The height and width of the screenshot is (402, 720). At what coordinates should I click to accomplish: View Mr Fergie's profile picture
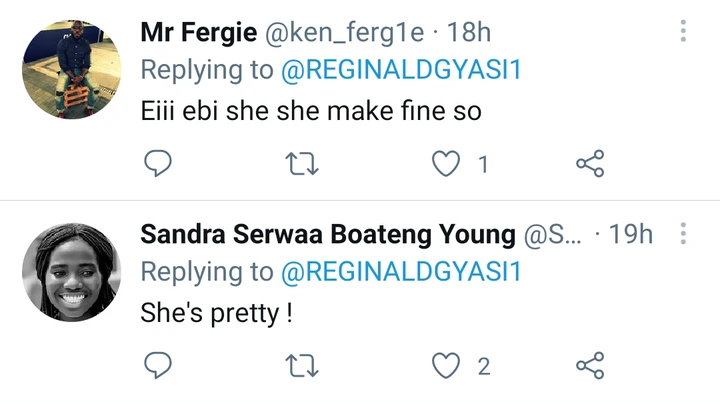tap(72, 69)
